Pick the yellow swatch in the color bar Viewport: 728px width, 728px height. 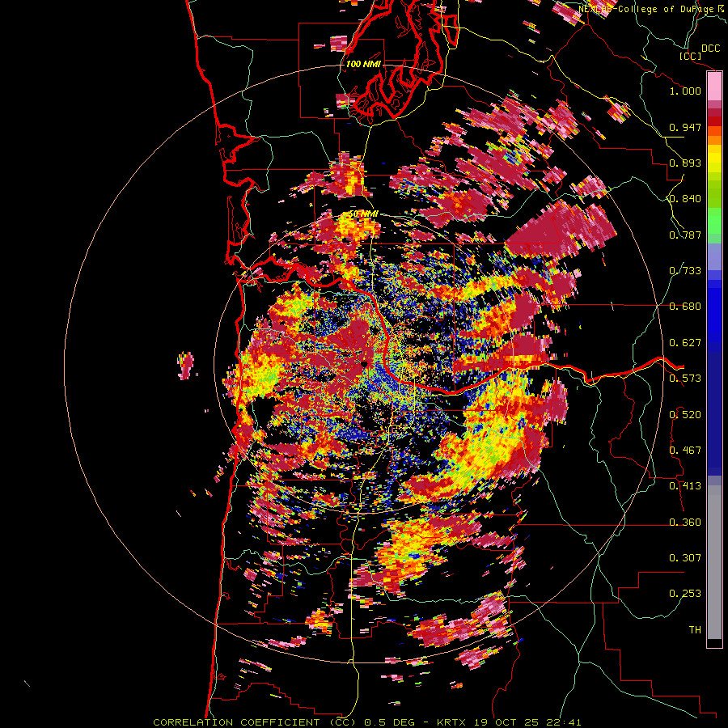point(714,159)
